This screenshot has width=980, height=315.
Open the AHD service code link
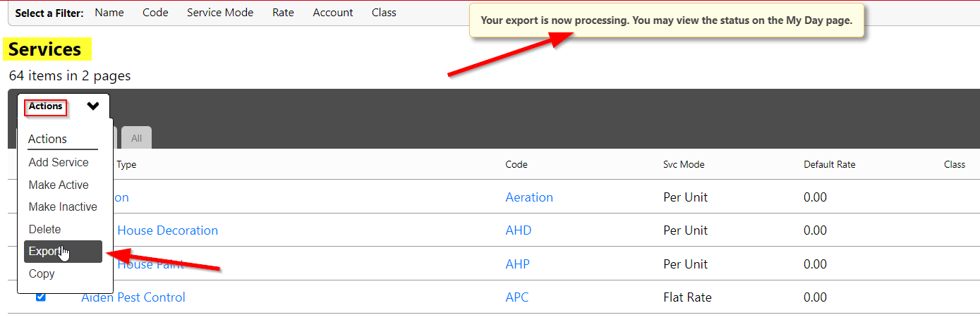coord(519,230)
